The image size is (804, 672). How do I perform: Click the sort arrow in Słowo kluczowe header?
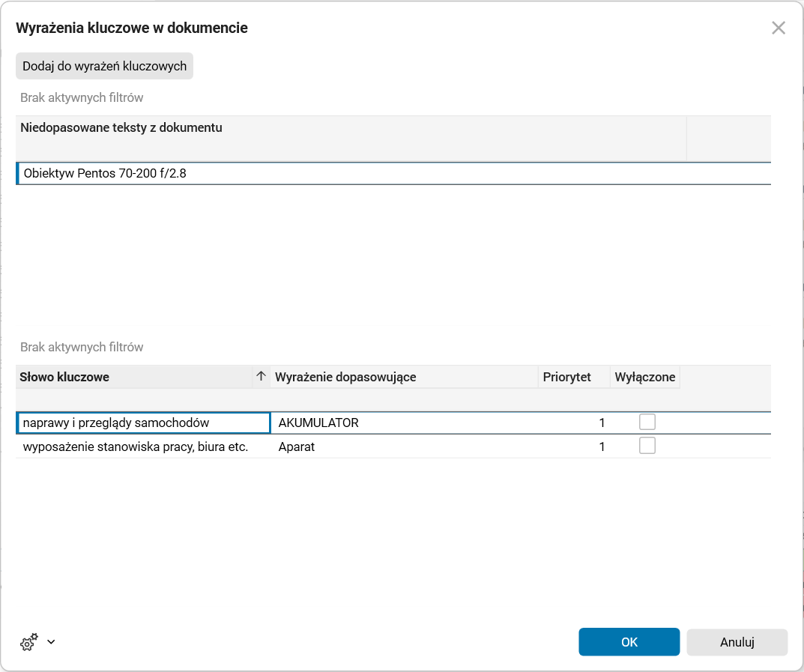click(261, 377)
